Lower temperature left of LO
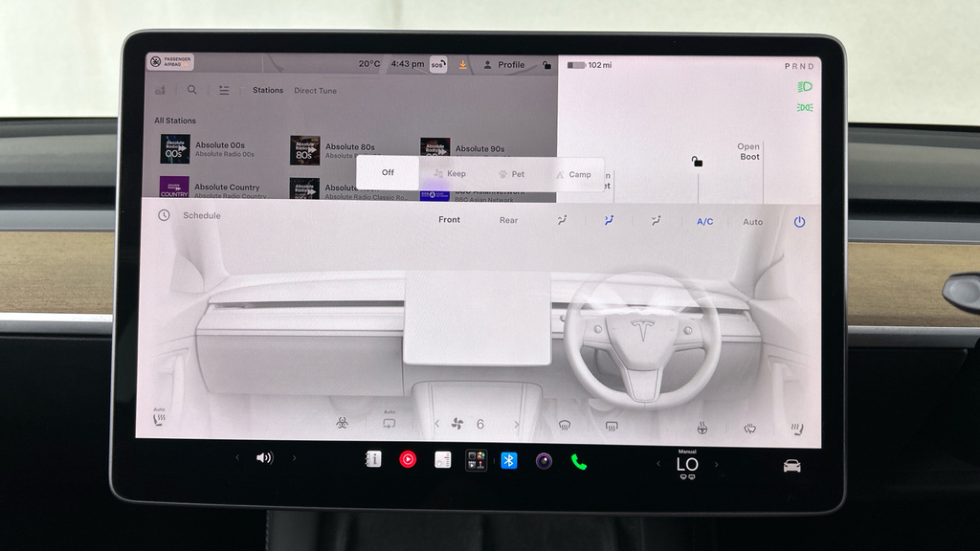Image resolution: width=980 pixels, height=551 pixels. 658,464
